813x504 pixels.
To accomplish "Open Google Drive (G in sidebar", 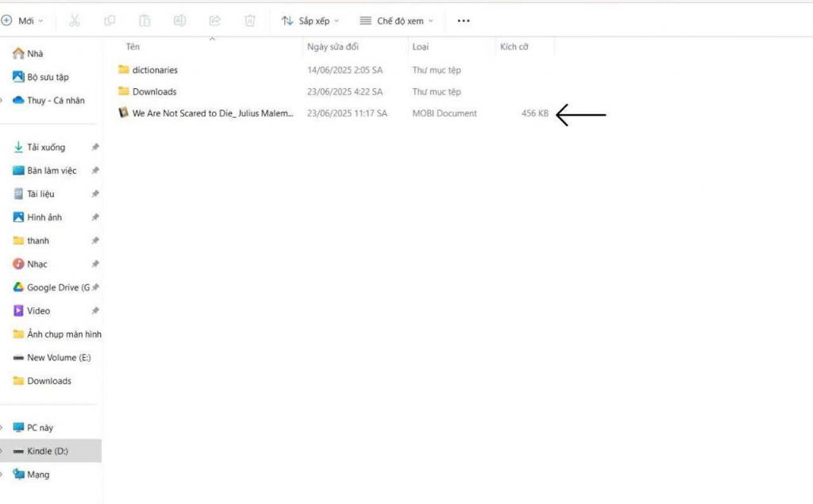I will coord(50,287).
